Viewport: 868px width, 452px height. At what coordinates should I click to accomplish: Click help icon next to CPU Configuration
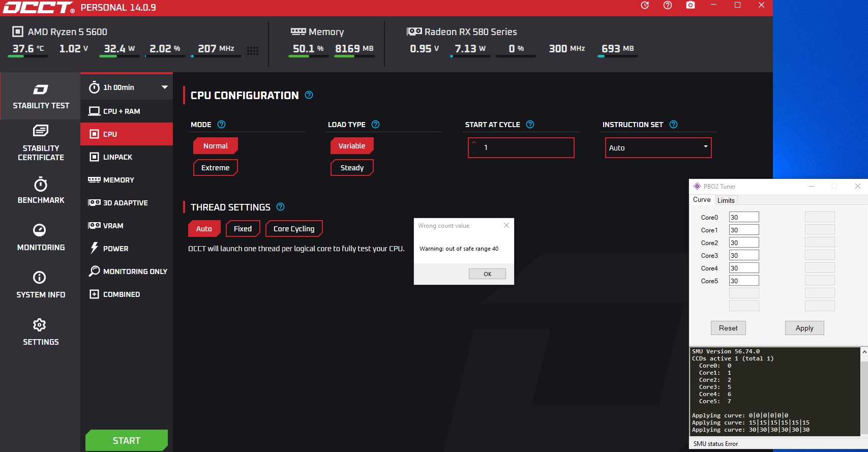[309, 95]
